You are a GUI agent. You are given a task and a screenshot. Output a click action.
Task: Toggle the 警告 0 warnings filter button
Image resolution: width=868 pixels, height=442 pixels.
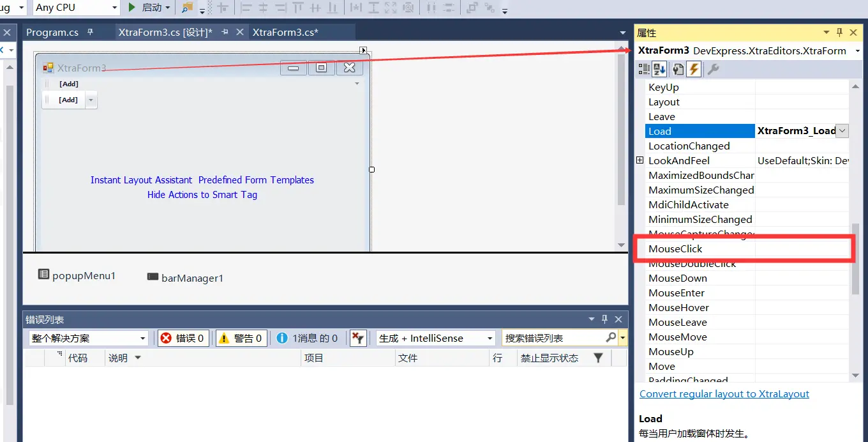pos(241,338)
